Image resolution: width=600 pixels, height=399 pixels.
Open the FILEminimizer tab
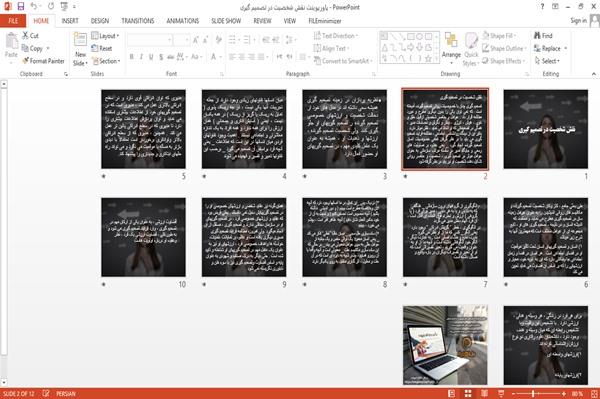pyautogui.click(x=325, y=21)
